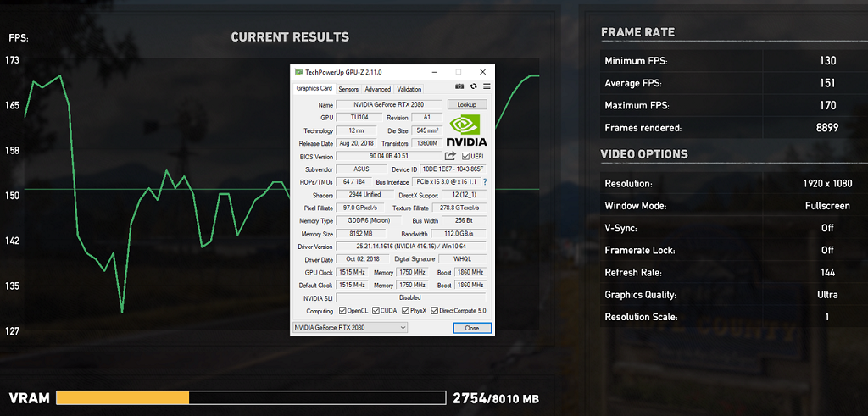Click the Subvendor field ASUS
The height and width of the screenshot is (416, 868).
pos(361,169)
